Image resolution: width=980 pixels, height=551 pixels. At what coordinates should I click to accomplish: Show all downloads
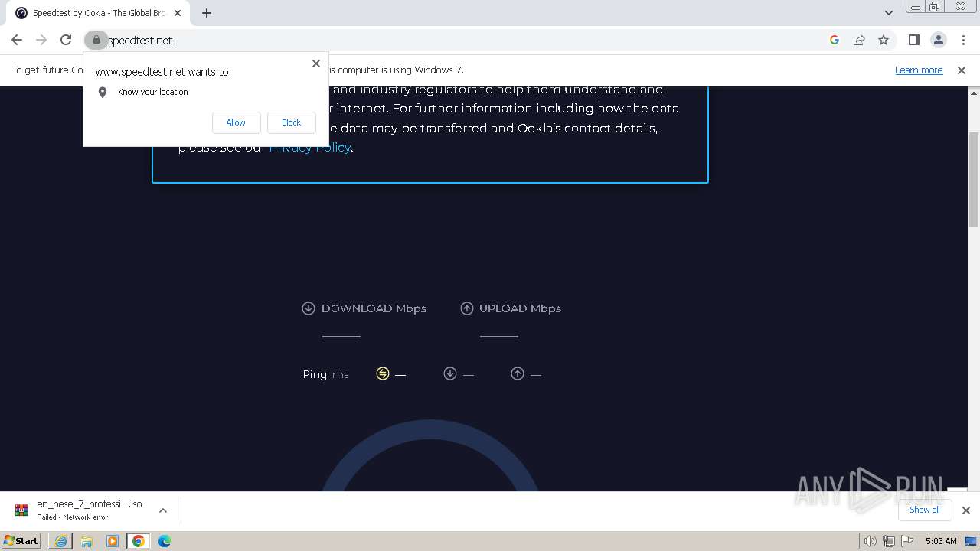coord(924,510)
